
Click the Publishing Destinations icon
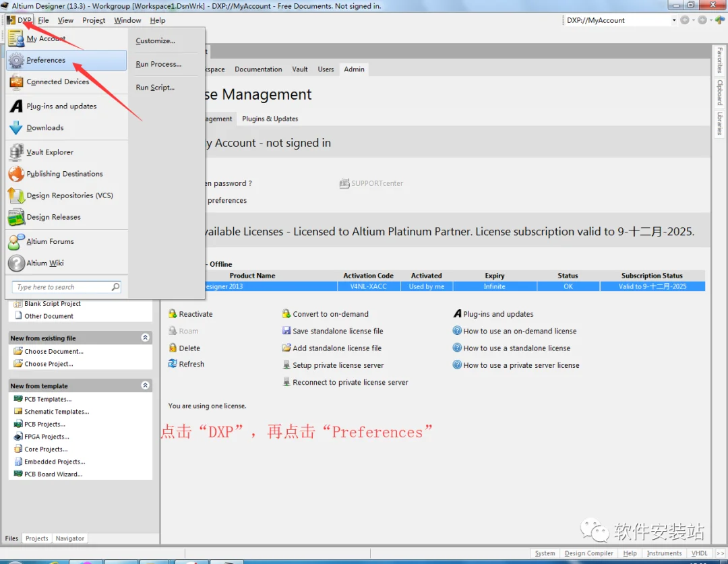click(x=16, y=174)
